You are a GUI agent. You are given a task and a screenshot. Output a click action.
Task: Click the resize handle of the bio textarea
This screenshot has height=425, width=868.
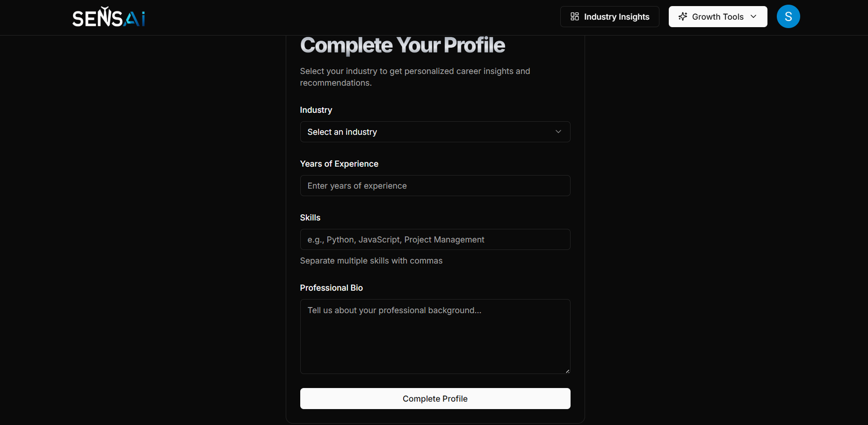(567, 370)
